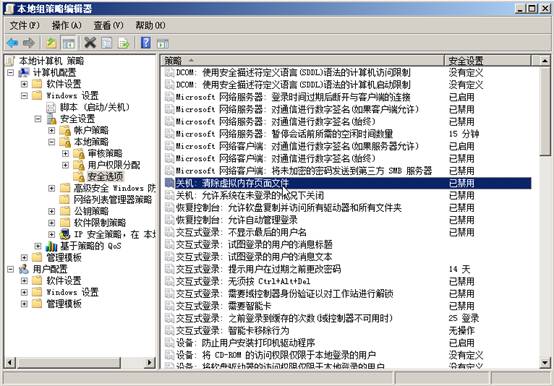554x386 pixels.
Task: Click the 本地计算机 策略 root icon
Action: 11,61
